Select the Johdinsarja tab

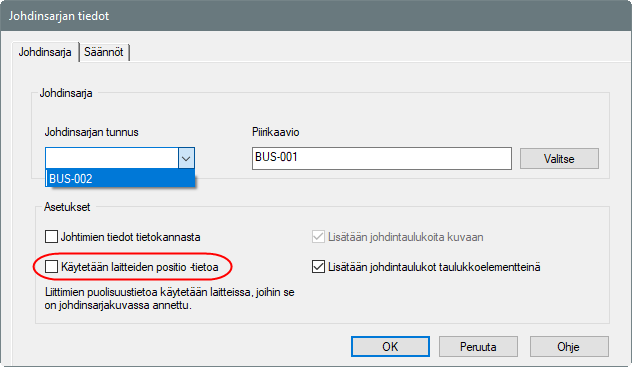45,52
